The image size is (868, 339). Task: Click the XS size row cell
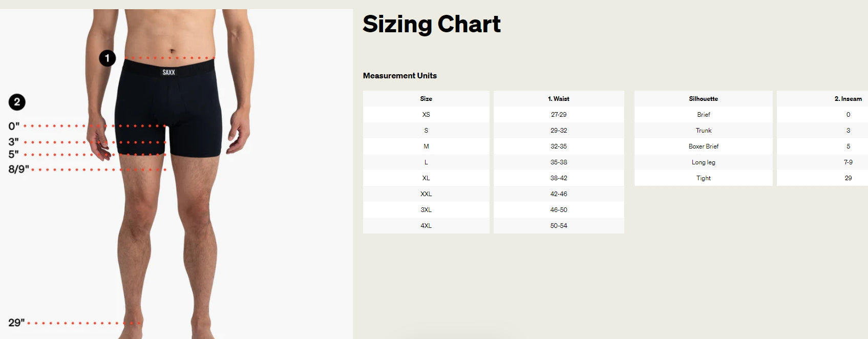pyautogui.click(x=426, y=115)
